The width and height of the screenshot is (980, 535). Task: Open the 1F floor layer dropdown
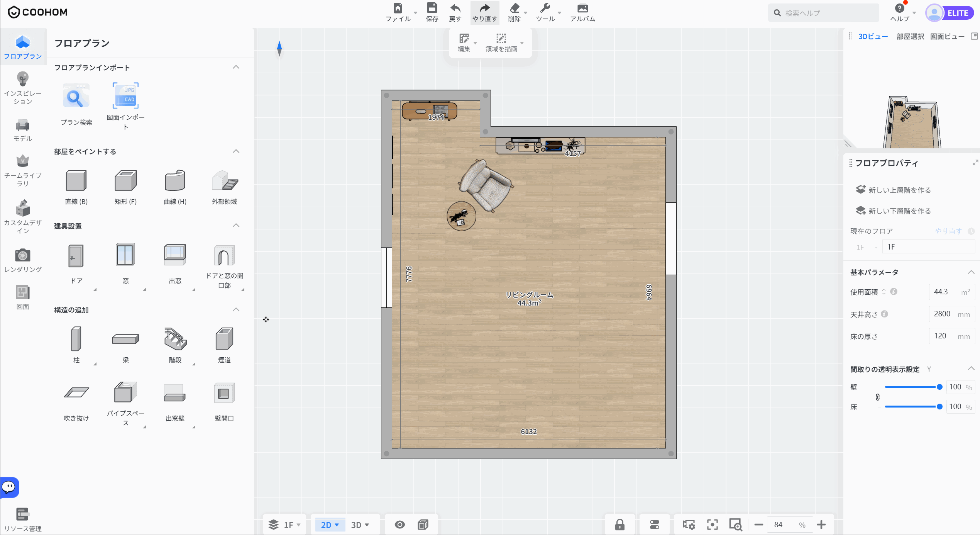tap(285, 525)
